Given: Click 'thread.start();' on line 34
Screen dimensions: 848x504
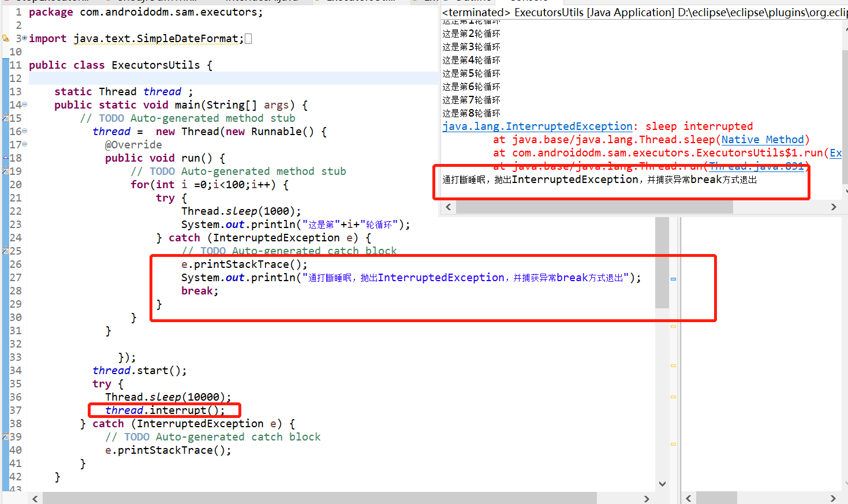Looking at the screenshot, I should (140, 371).
